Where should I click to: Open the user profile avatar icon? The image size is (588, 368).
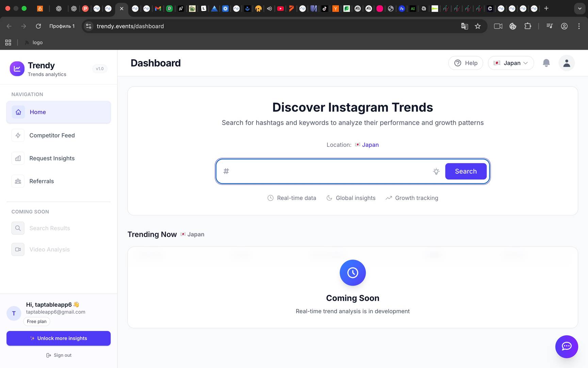(567, 63)
